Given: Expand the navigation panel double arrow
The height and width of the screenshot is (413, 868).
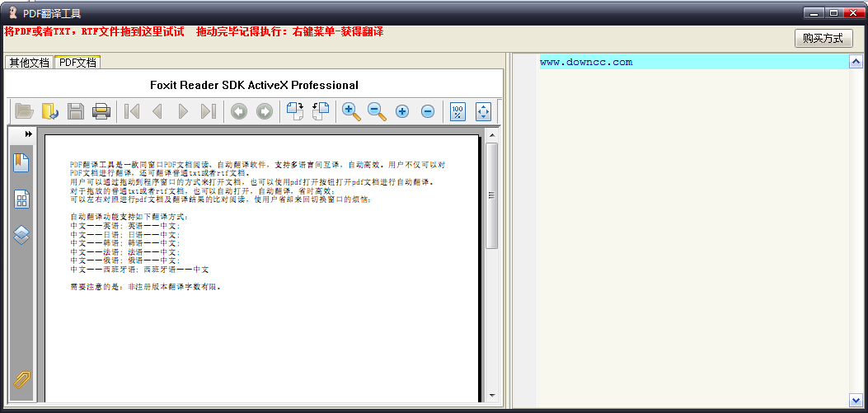Looking at the screenshot, I should pos(29,134).
